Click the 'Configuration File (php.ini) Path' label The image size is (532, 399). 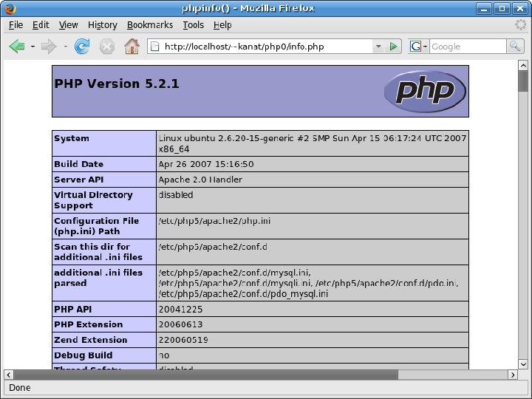(96, 226)
